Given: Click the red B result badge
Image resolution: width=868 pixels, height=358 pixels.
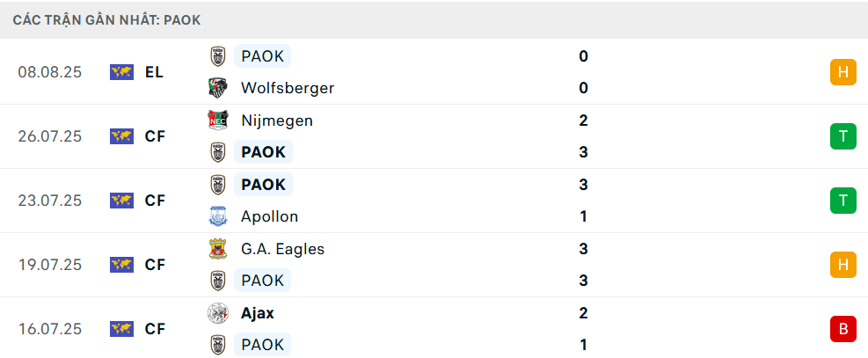Looking at the screenshot, I should click(842, 329).
